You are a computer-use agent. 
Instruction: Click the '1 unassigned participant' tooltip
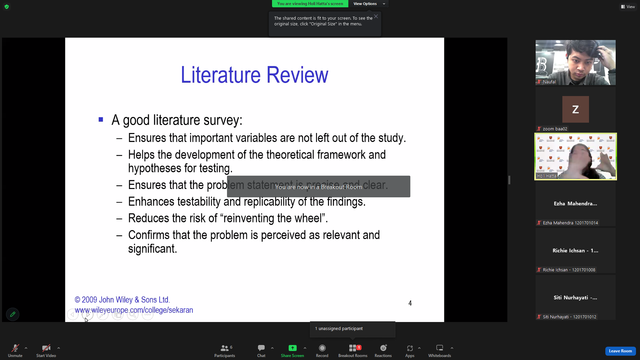(352, 329)
